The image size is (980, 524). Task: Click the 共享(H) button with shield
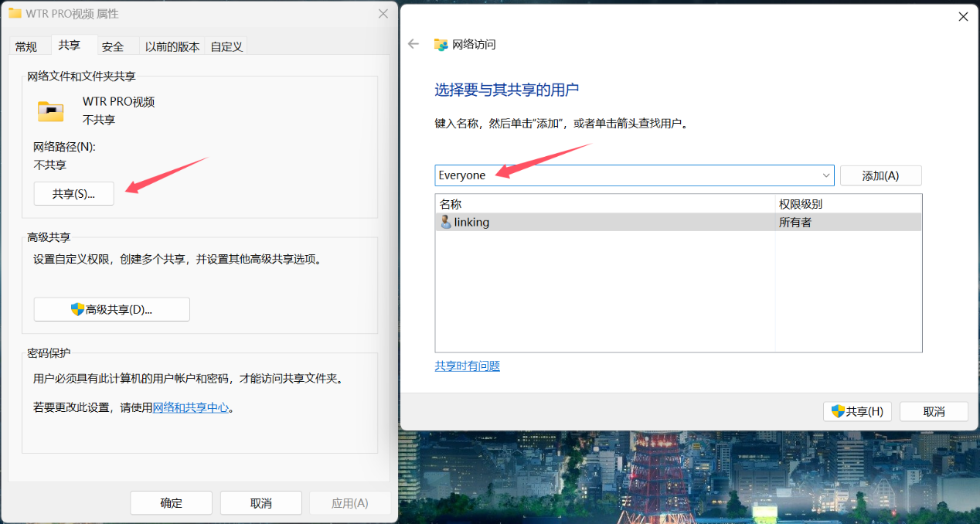coord(857,411)
